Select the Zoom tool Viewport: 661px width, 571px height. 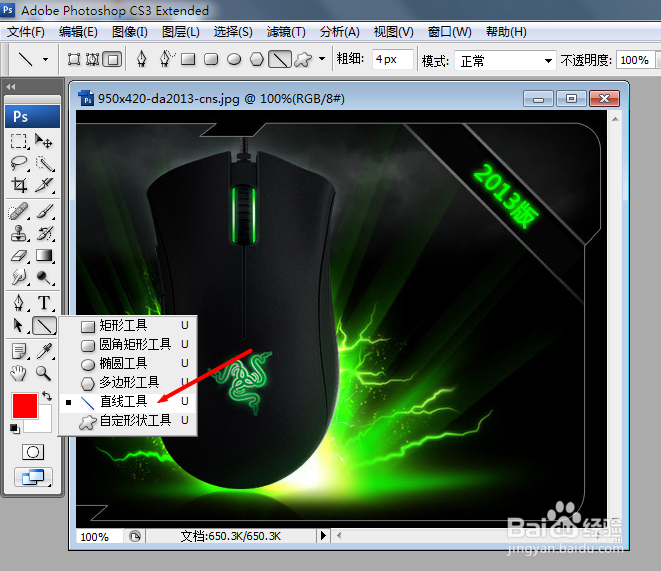(x=44, y=373)
